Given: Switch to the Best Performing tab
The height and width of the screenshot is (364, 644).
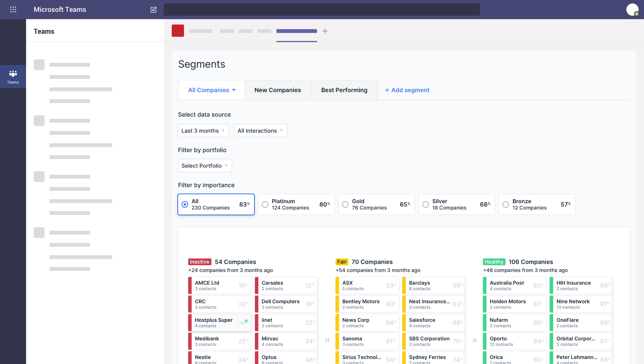Looking at the screenshot, I should [344, 90].
